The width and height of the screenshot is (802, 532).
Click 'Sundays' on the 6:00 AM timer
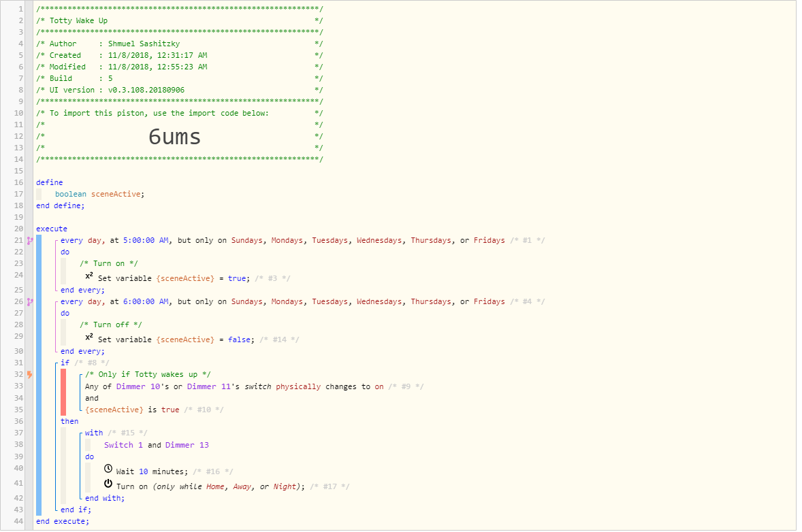pyautogui.click(x=246, y=301)
